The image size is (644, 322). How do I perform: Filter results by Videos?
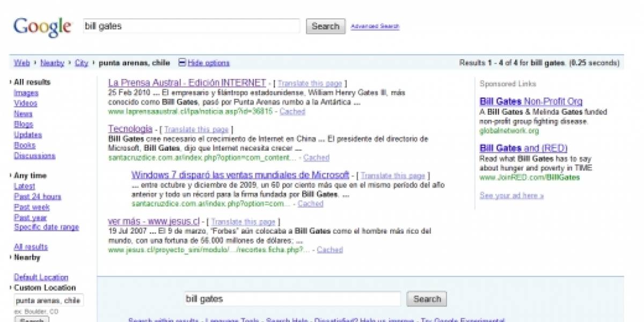click(x=25, y=103)
